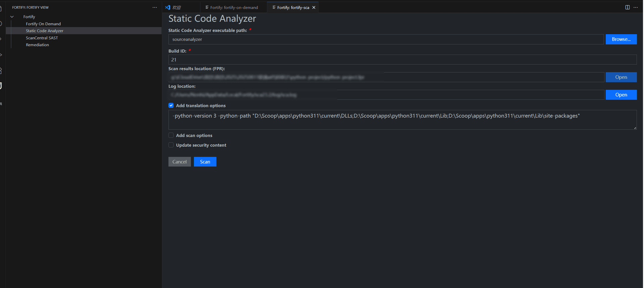644x288 pixels.
Task: Grab the translation options textarea resize handle
Action: [635, 128]
